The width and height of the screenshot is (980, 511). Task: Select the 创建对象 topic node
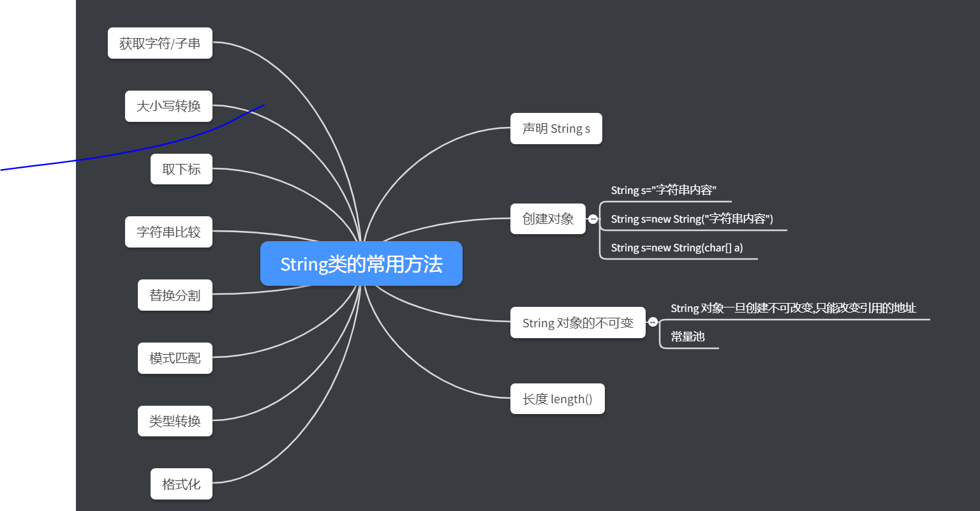pyautogui.click(x=548, y=218)
